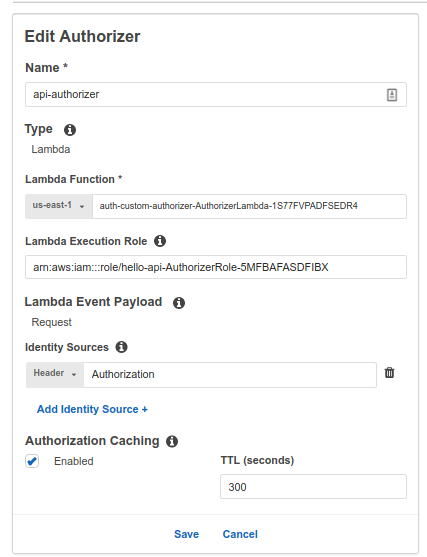
Task: Click the Type info icon
Action: (70, 130)
